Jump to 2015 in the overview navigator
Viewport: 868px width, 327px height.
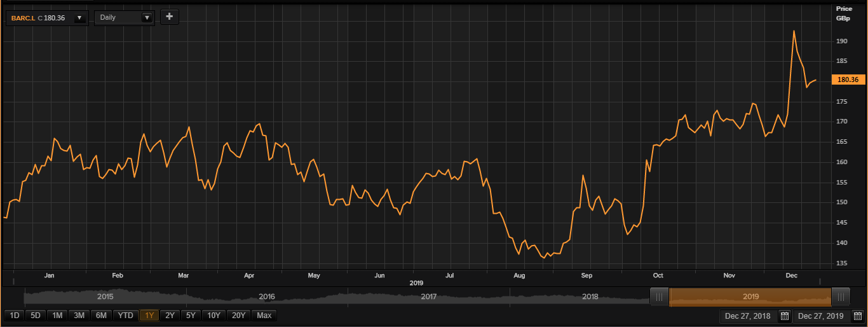tap(104, 296)
